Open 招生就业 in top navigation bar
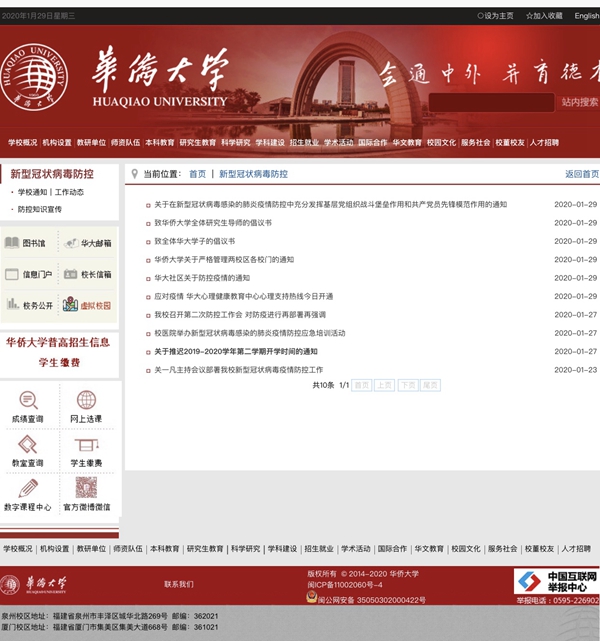Viewport: 600px width, 641px height. click(304, 143)
